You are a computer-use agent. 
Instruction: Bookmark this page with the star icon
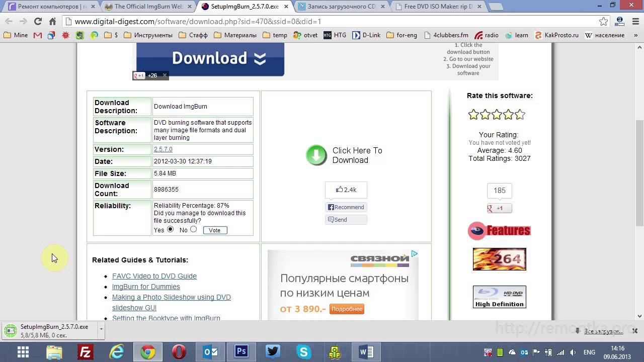(604, 22)
